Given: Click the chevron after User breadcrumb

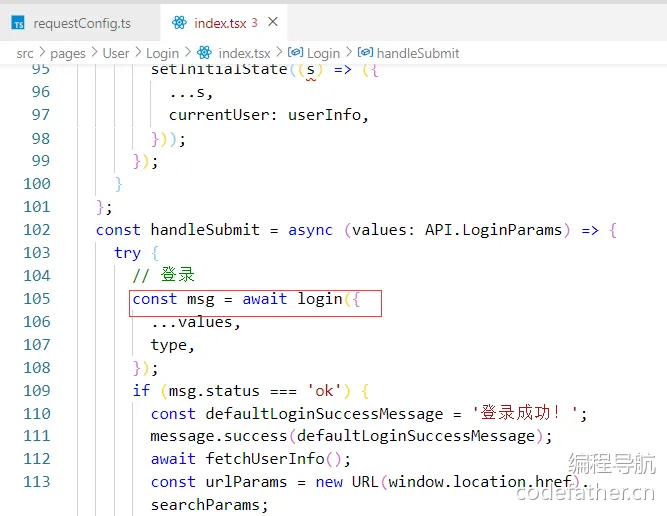Looking at the screenshot, I should coord(138,53).
